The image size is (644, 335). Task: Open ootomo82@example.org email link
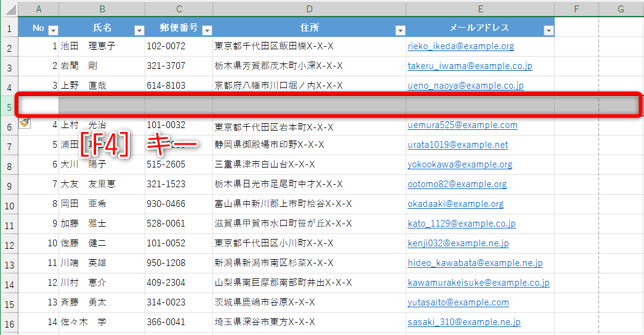tap(457, 184)
